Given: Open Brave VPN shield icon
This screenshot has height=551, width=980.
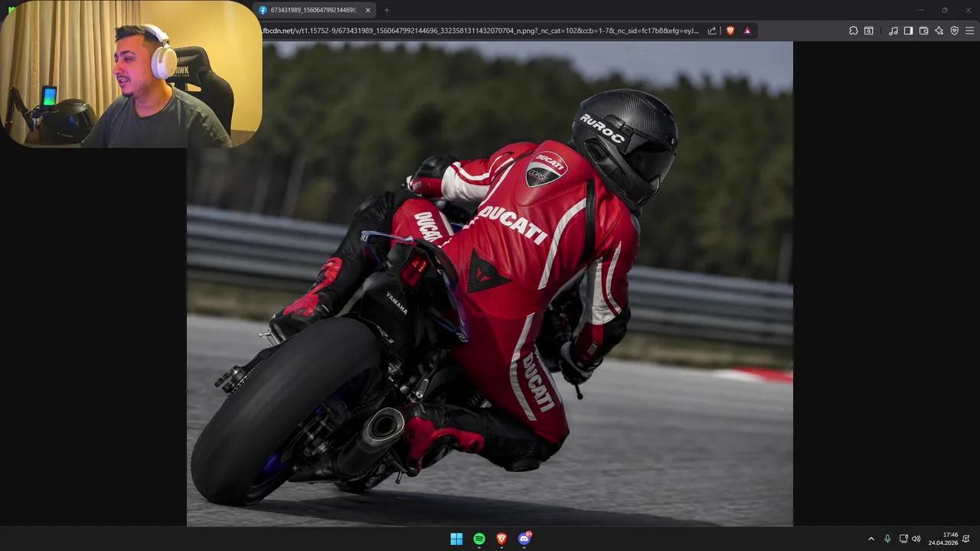Looking at the screenshot, I should (x=954, y=31).
